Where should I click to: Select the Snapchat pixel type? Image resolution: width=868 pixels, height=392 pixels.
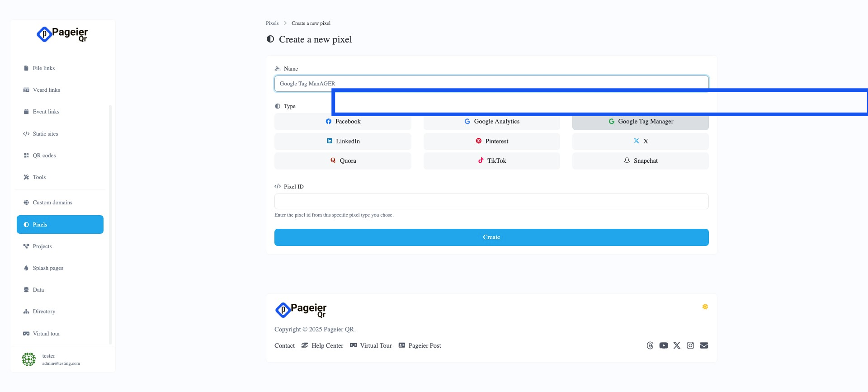[640, 161]
